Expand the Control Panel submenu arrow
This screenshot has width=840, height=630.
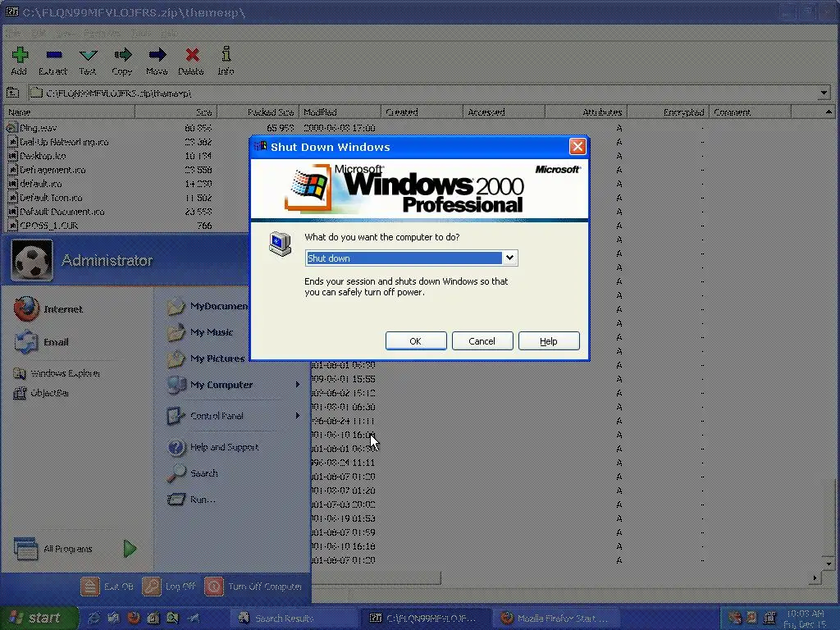click(x=298, y=416)
